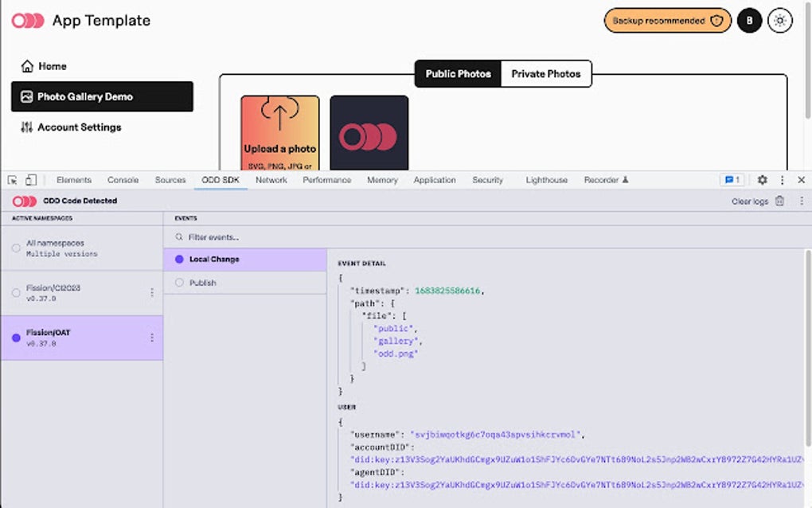The width and height of the screenshot is (812, 508).
Task: Select the All namespaces radio button
Action: pyautogui.click(x=14, y=248)
